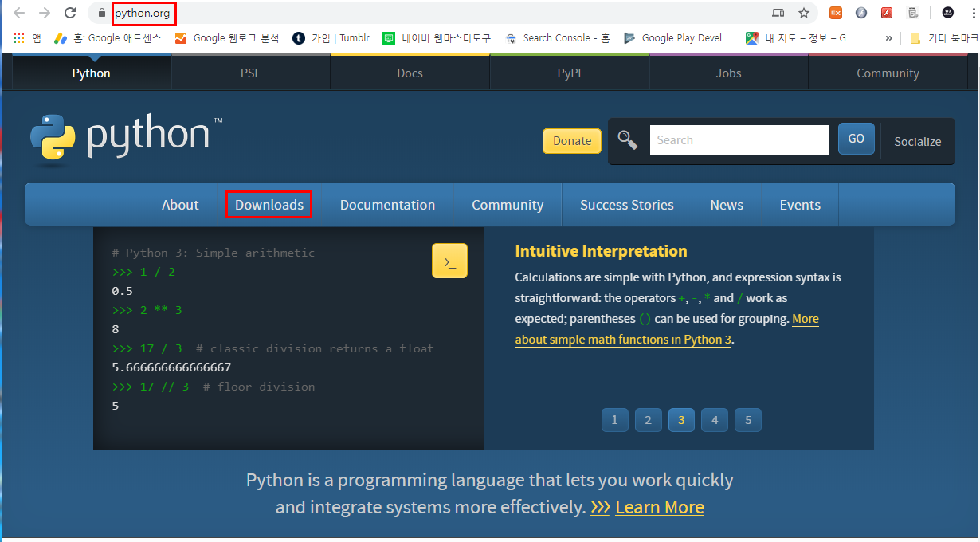The width and height of the screenshot is (980, 542).
Task: Click the magnifying glass search icon
Action: tap(628, 140)
